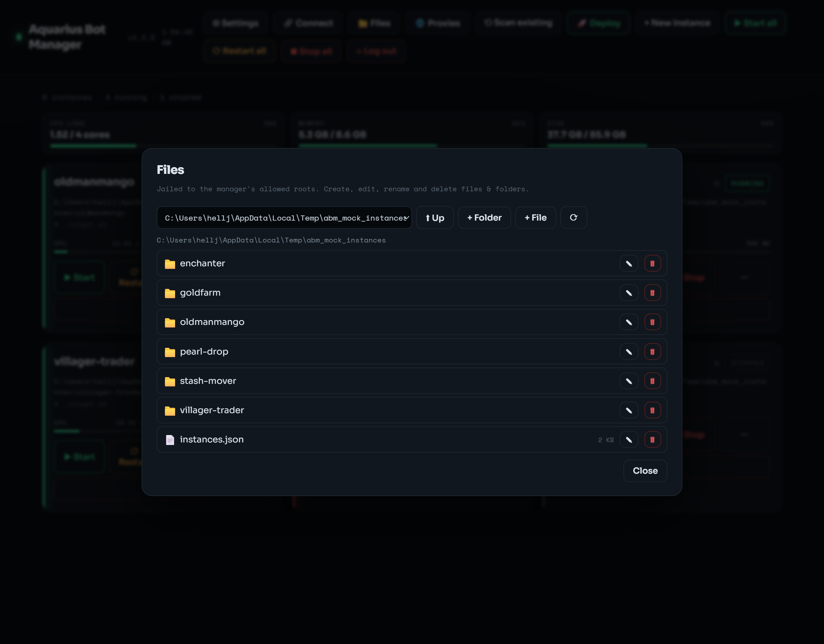Click the instances.json document icon
This screenshot has height=644, width=824.
pyautogui.click(x=170, y=440)
